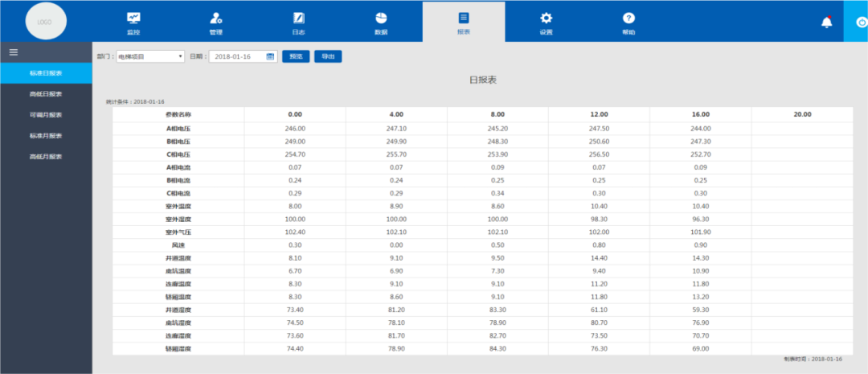Click the 统计条件 2018-01-16 text

click(135, 102)
